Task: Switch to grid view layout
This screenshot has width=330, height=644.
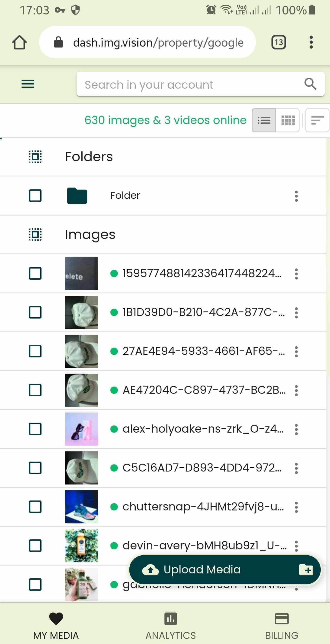Action: [x=288, y=120]
